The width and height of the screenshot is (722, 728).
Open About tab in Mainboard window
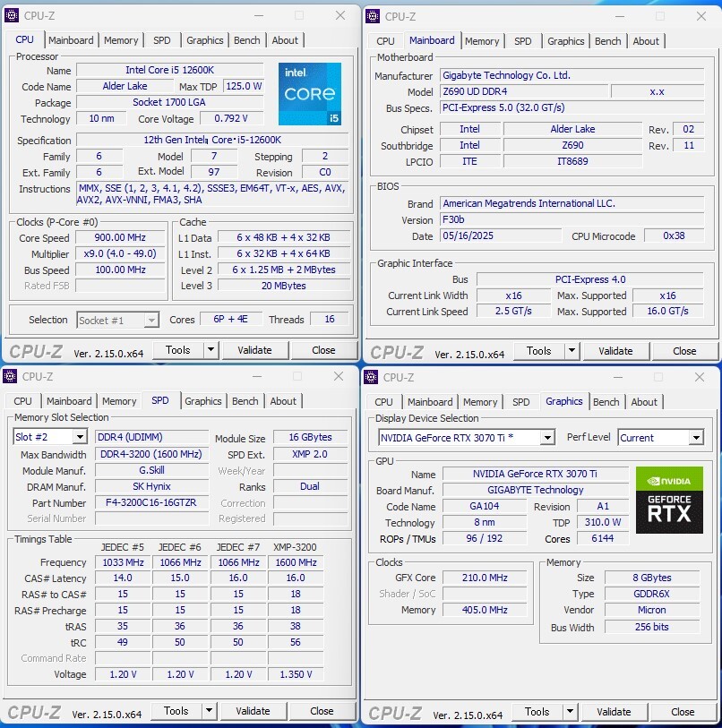646,41
